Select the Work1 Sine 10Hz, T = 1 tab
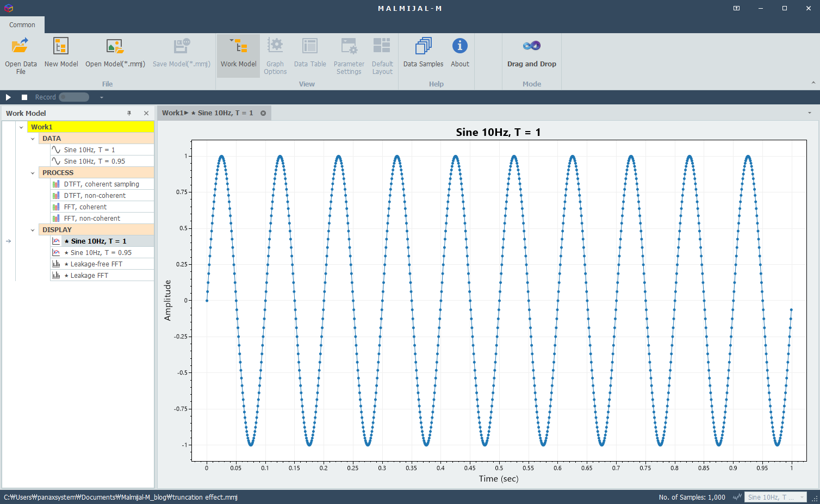 [208, 113]
